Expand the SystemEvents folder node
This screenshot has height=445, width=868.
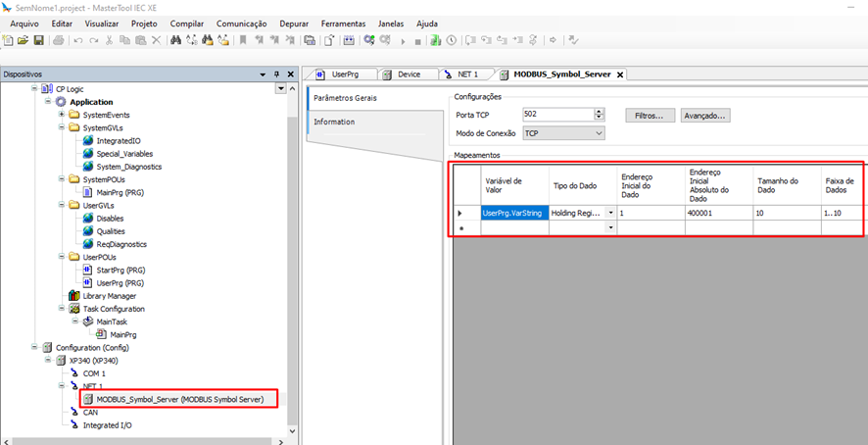coord(61,116)
